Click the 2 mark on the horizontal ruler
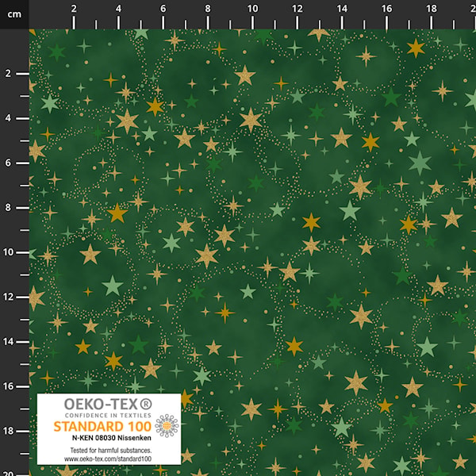This screenshot has width=476, height=476. coord(74,9)
